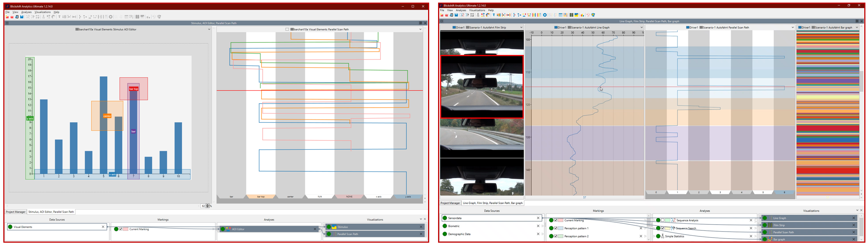Screen dimensions: 868x246
Task: Remove Visual Elements data source with X
Action: point(103,227)
